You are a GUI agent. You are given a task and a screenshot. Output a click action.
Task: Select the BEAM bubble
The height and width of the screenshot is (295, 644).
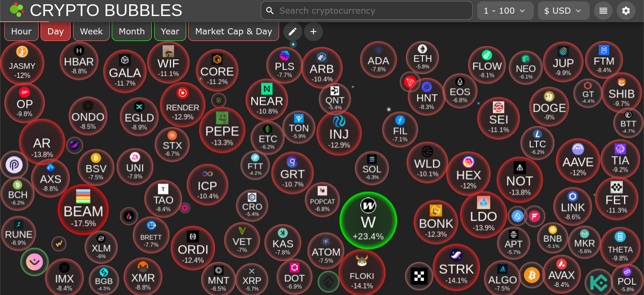83,209
